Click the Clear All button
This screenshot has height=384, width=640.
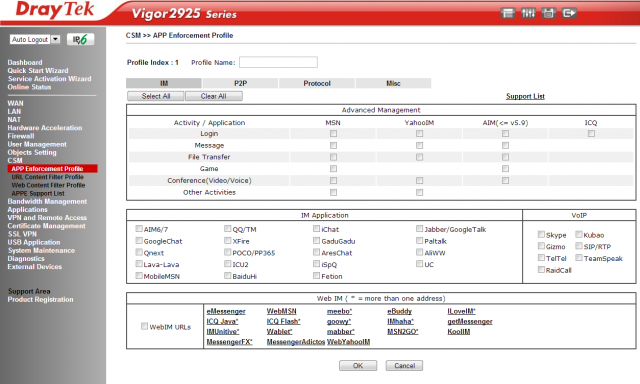point(213,96)
